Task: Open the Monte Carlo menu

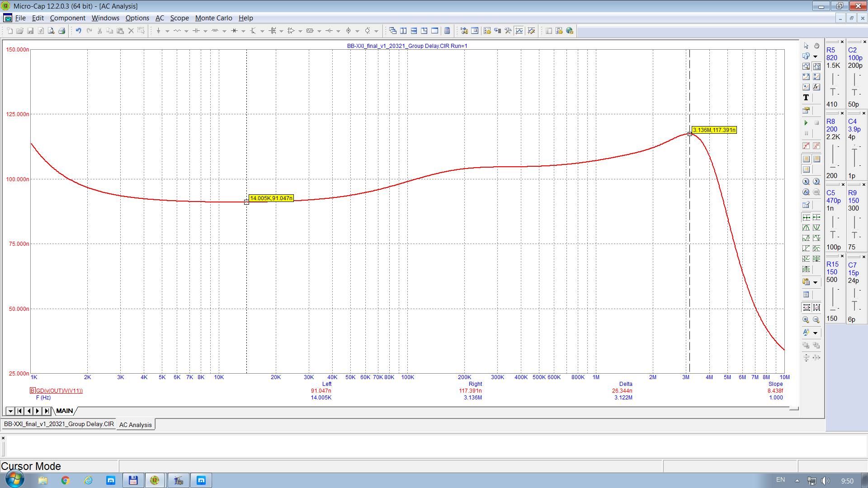Action: [213, 18]
